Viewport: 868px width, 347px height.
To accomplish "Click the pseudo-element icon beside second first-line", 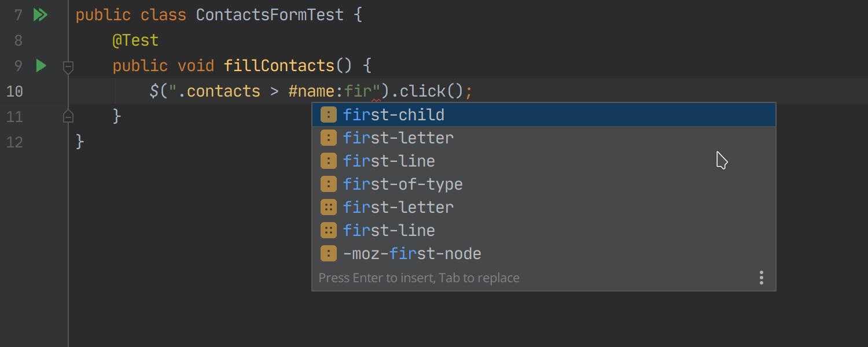I will point(329,230).
